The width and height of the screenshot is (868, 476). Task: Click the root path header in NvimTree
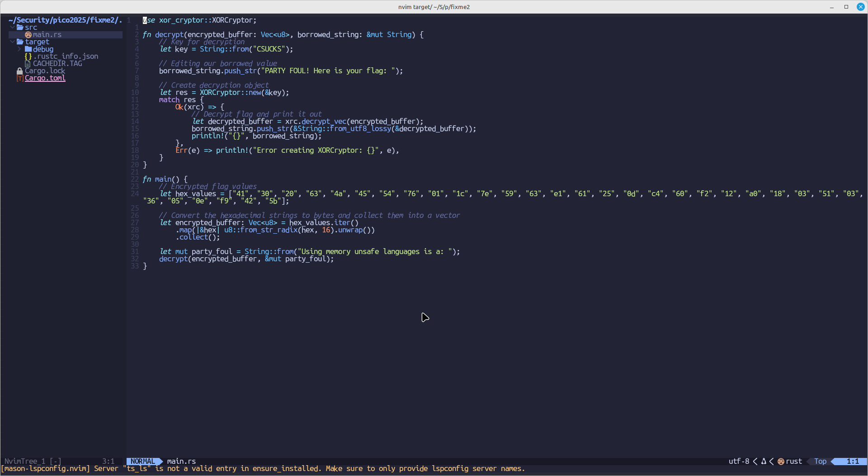65,20
